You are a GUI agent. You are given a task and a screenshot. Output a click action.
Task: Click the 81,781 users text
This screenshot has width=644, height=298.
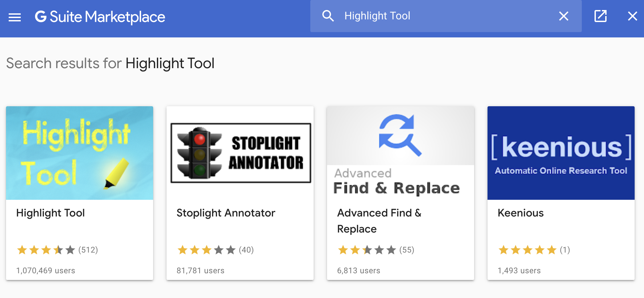(x=201, y=271)
